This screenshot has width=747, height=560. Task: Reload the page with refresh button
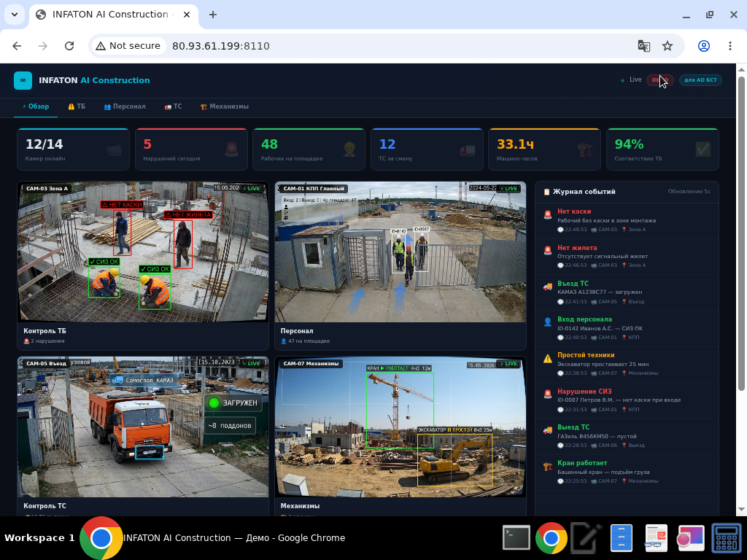(x=69, y=46)
